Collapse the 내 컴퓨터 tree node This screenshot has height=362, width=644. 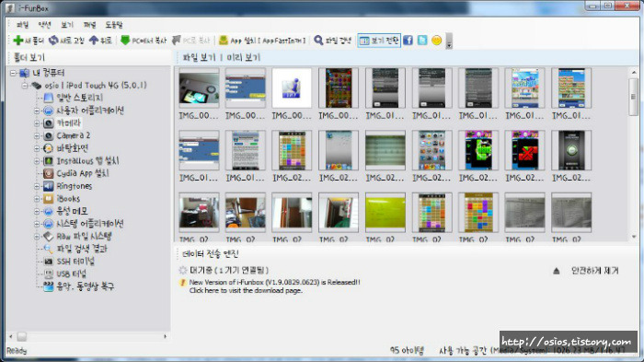(13, 73)
